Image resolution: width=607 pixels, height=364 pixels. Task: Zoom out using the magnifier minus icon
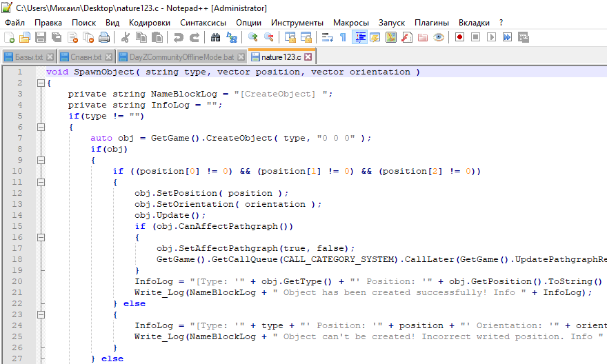coord(268,37)
